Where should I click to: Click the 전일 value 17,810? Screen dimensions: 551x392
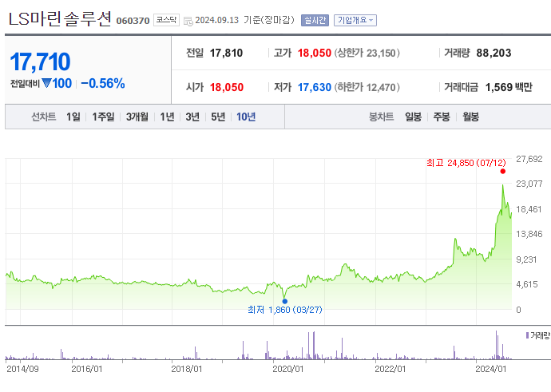pos(226,53)
